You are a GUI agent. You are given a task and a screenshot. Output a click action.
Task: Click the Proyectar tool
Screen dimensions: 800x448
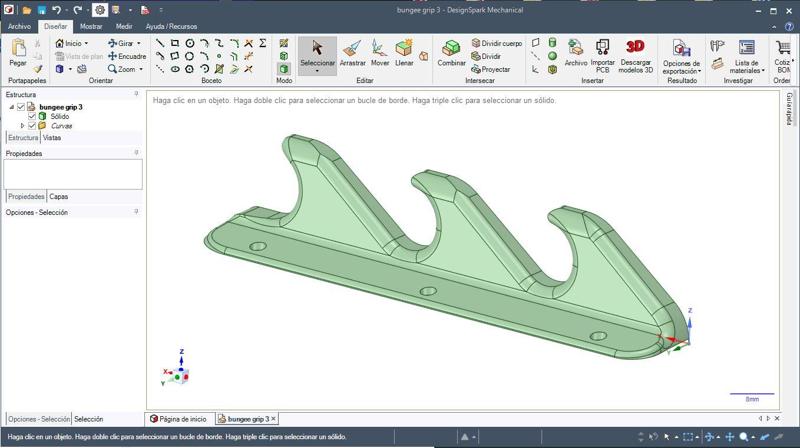[x=490, y=70]
